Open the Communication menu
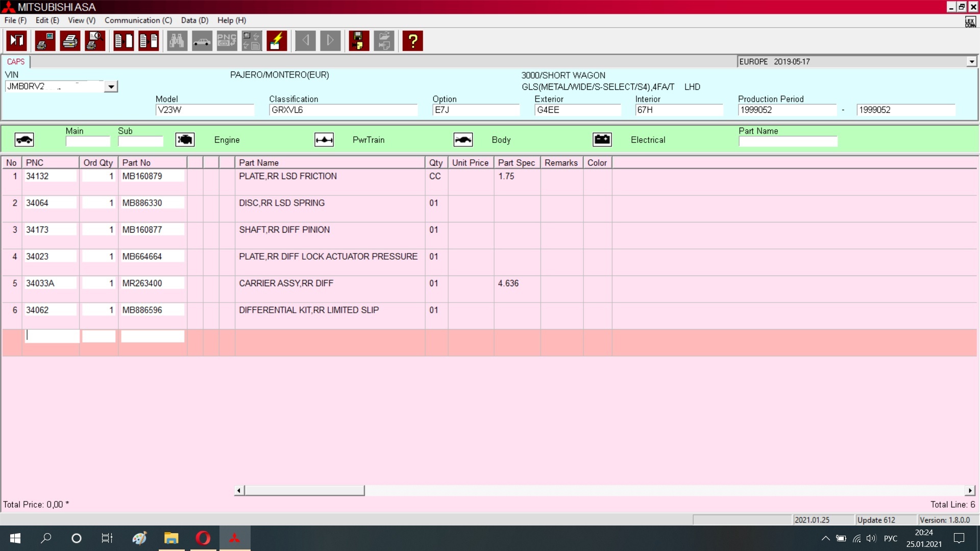This screenshot has height=551, width=980. (x=138, y=20)
